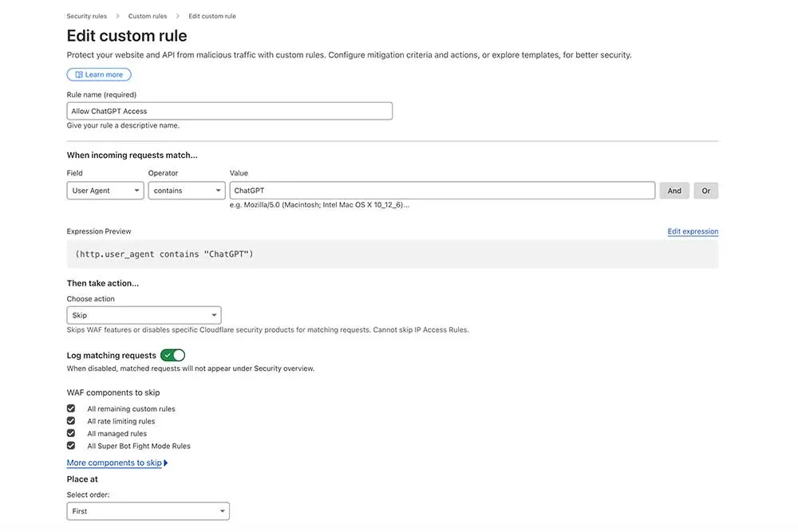Open the Operator dropdown showing contains
Screen dimensions: 798x532
pos(186,190)
